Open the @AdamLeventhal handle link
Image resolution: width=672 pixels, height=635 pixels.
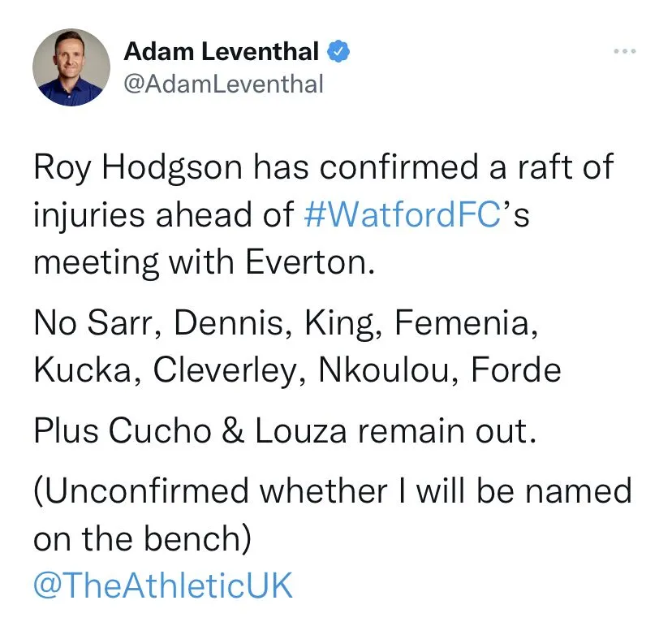tap(223, 83)
